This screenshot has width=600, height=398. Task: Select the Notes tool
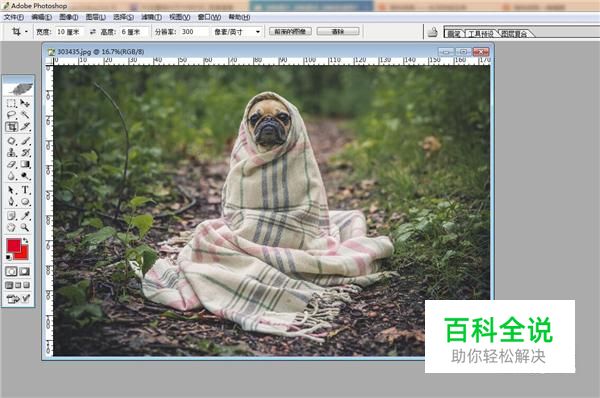pyautogui.click(x=11, y=215)
